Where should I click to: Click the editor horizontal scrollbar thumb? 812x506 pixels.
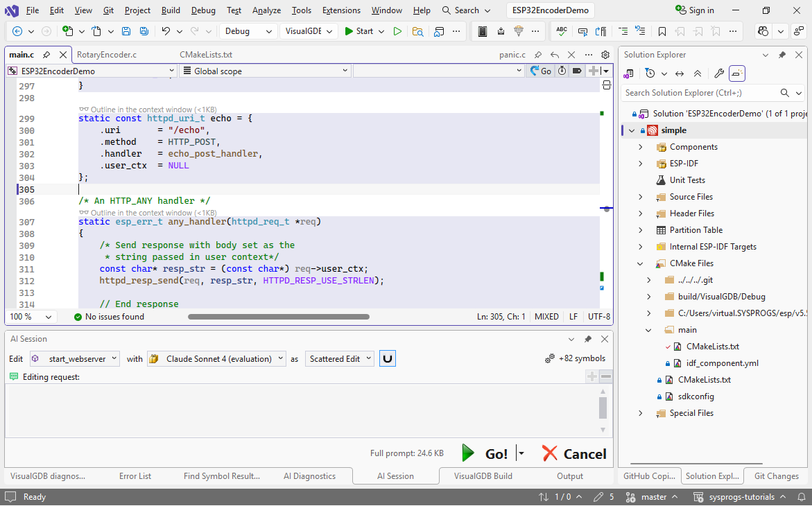[278, 317]
